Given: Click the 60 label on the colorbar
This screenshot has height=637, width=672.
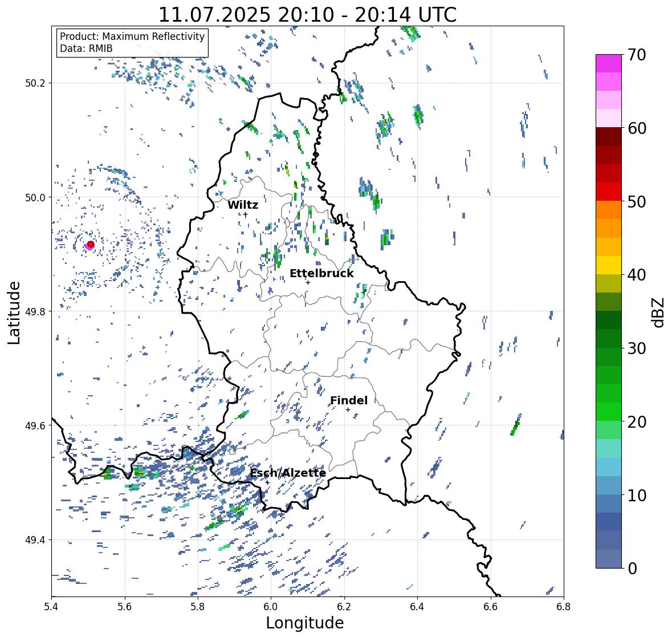Looking at the screenshot, I should coord(637,128).
